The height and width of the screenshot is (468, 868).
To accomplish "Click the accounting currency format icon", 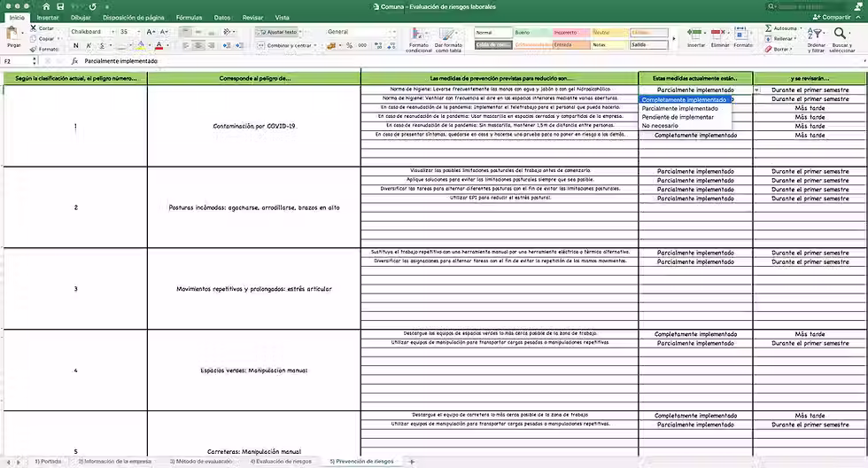I will click(331, 45).
